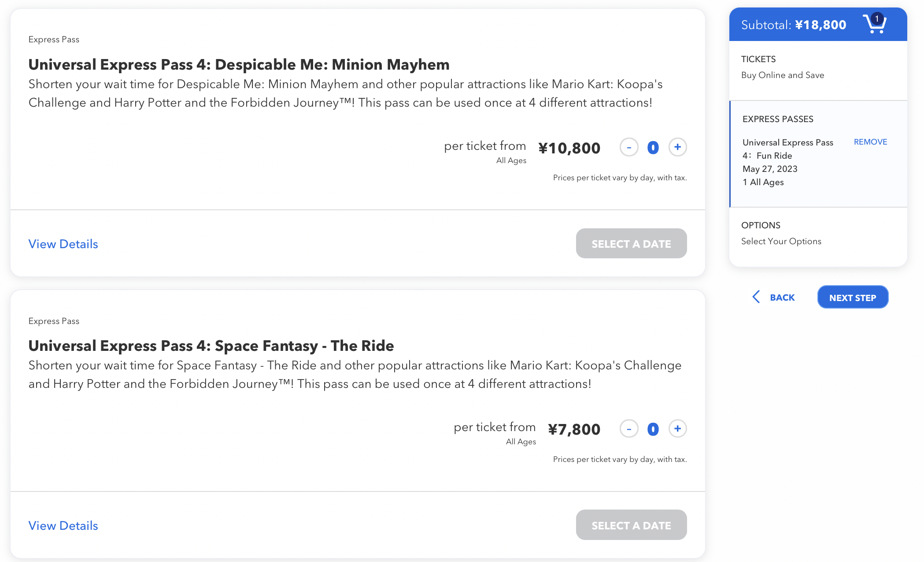Screen dimensions: 924x562
Task: Proceed with the Next Step button
Action: [x=853, y=298]
